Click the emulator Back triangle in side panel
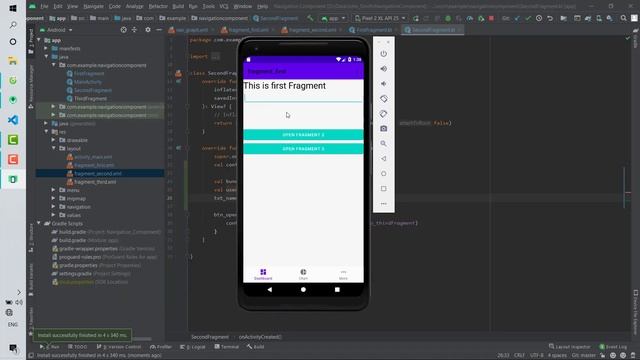The height and width of the screenshot is (360, 640). pos(383,159)
